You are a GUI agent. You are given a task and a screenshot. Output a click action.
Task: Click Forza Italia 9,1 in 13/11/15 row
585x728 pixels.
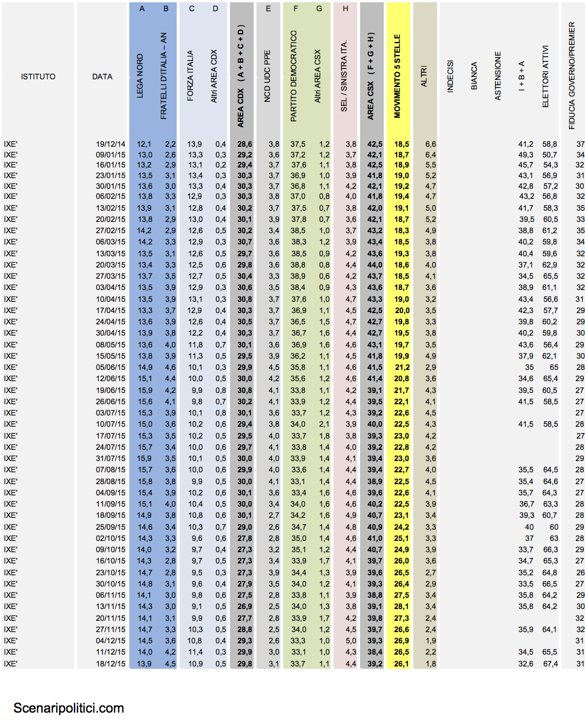tap(197, 606)
